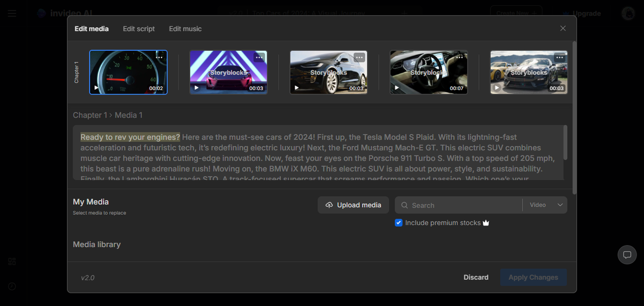Click the Apply Changes button
Image resolution: width=644 pixels, height=306 pixels.
point(533,277)
